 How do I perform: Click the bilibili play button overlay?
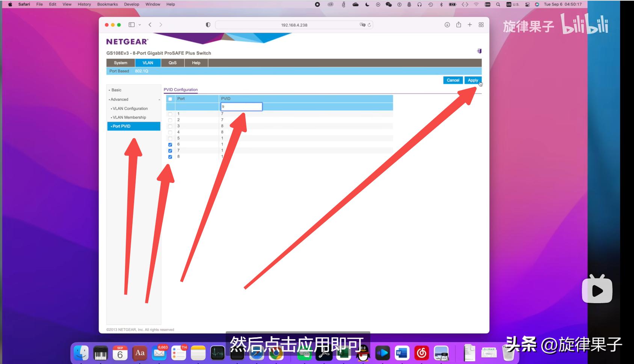click(597, 290)
